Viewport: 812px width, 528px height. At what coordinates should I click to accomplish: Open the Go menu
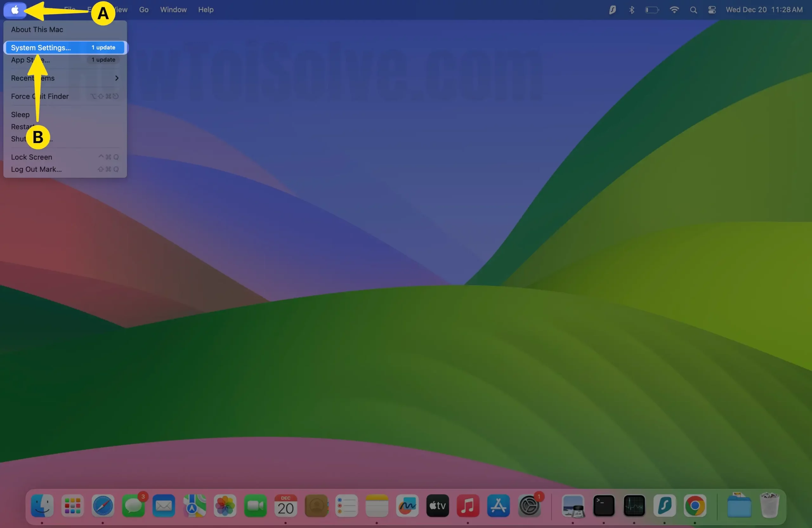point(144,10)
